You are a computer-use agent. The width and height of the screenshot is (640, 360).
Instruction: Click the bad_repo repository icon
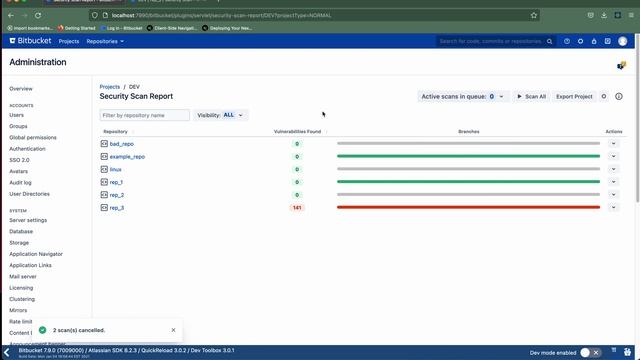coord(104,144)
